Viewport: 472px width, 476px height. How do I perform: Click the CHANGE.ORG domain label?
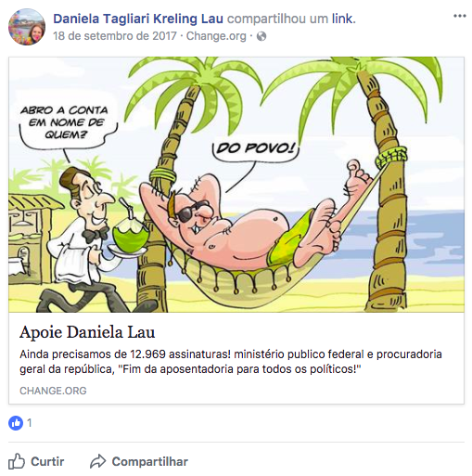(53, 391)
